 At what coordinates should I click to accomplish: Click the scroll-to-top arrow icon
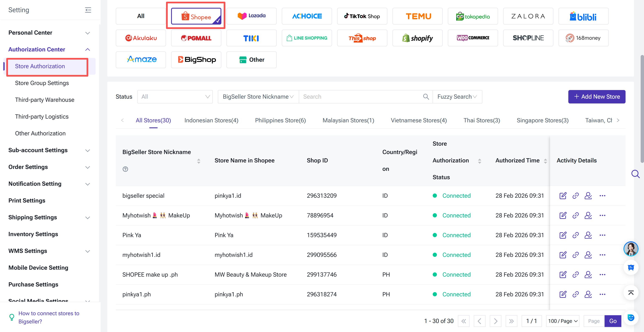pos(631,293)
